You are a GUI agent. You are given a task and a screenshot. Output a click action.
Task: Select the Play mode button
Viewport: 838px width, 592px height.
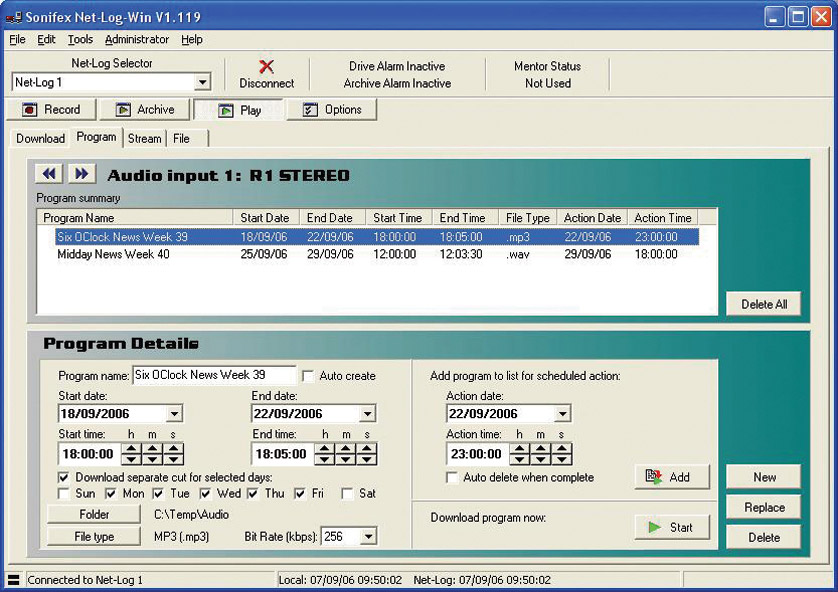[239, 110]
